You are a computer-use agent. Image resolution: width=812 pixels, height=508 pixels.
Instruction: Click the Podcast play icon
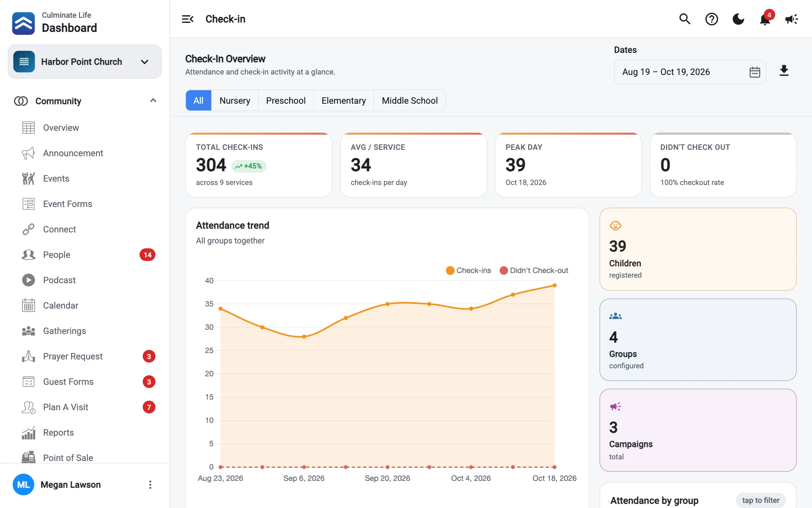tap(28, 280)
